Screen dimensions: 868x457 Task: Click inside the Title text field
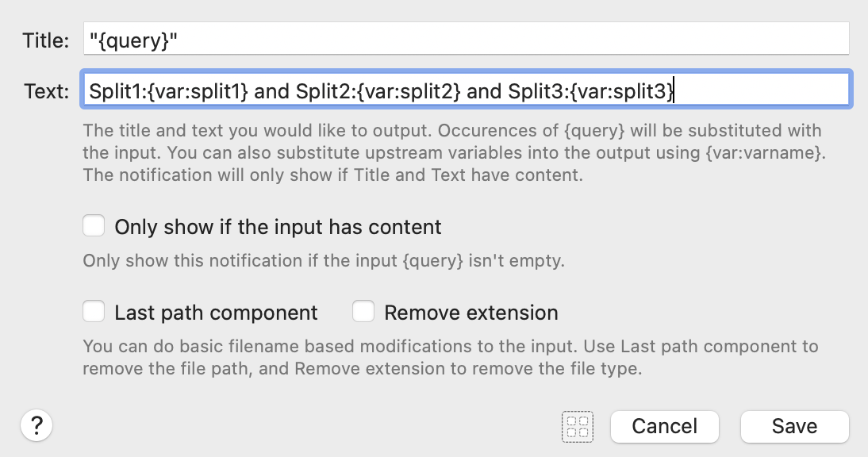click(x=466, y=37)
